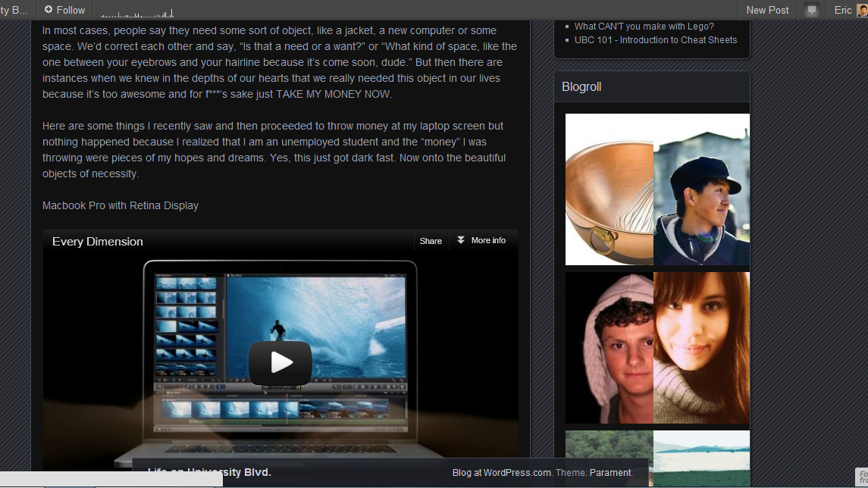This screenshot has height=488, width=868.
Task: Click the New Post button
Action: pos(767,10)
